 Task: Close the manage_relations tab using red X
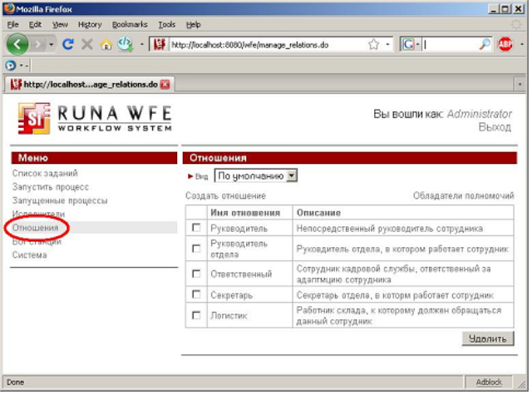pyautogui.click(x=165, y=84)
